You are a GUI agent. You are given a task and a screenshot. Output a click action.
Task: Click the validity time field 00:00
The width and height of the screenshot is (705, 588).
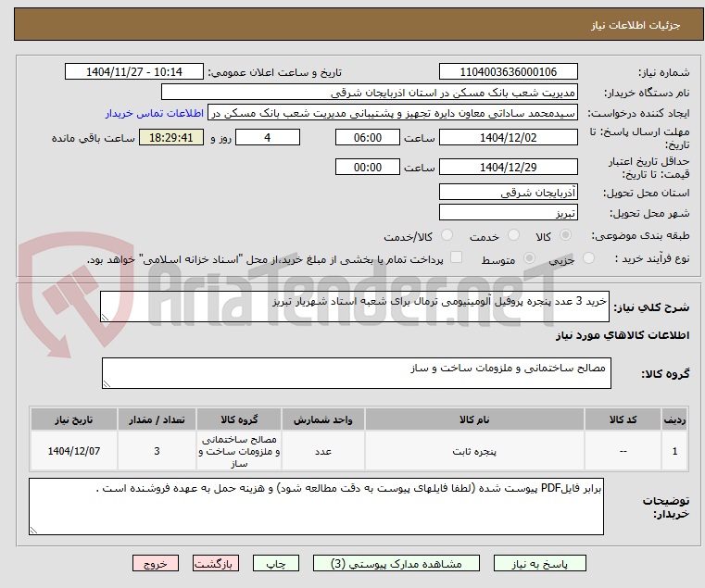(x=368, y=168)
